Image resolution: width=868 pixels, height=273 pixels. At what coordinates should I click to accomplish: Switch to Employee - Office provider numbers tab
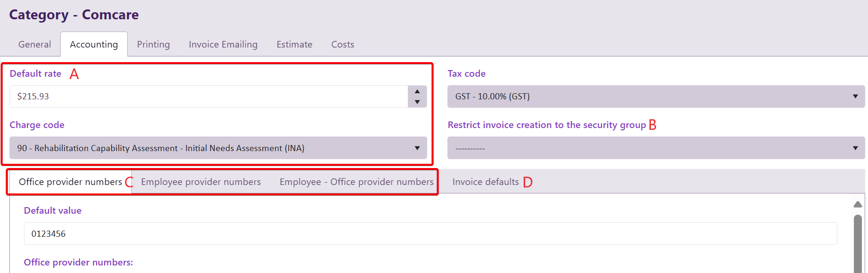[356, 182]
